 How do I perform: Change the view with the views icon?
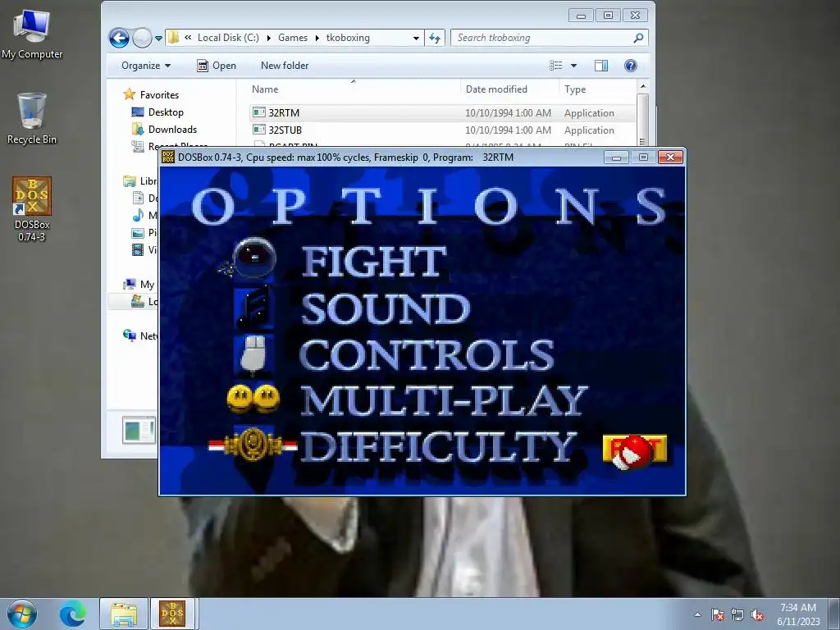(x=555, y=66)
